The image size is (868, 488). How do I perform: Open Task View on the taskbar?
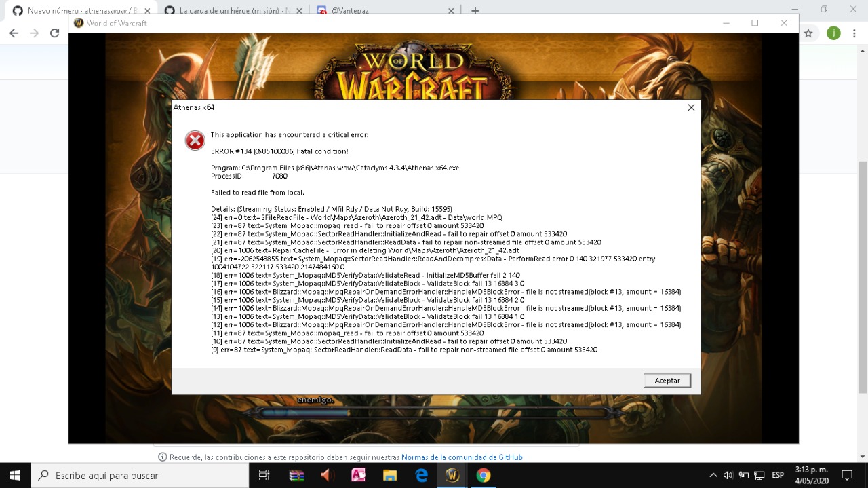tap(264, 475)
